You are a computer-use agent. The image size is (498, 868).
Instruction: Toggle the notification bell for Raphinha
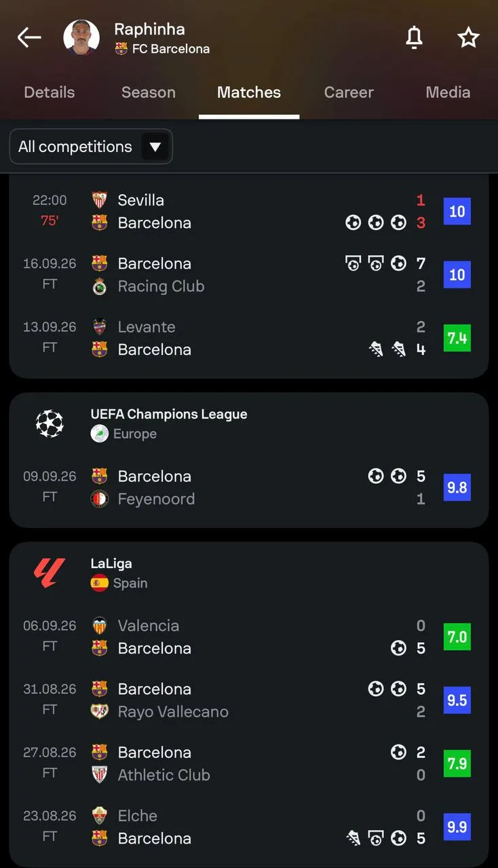tap(414, 38)
